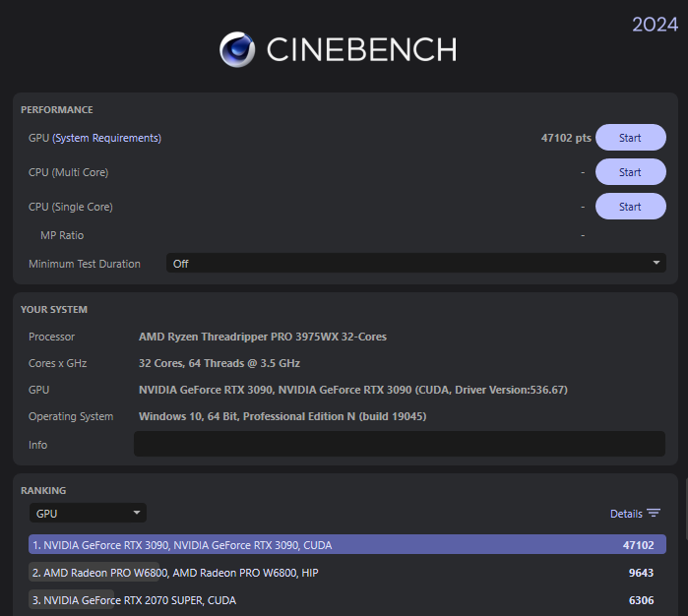Screen dimensions: 688x616
Task: Click the YOUR SYSTEM section heading
Action: tap(54, 310)
